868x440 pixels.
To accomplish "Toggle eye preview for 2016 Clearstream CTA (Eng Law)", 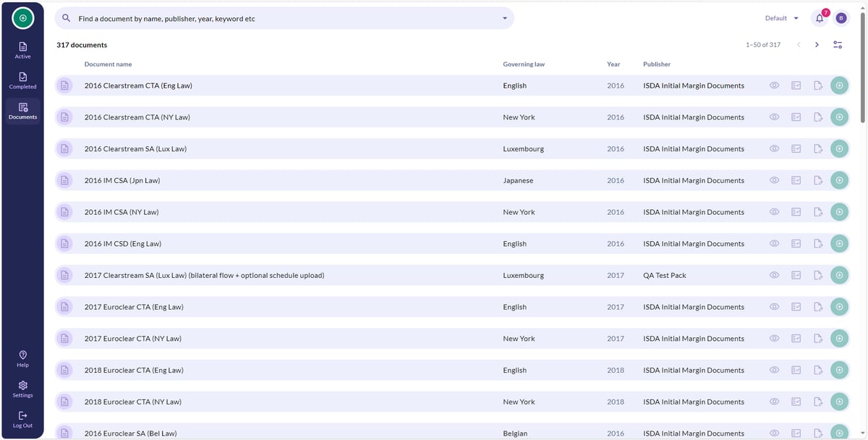I will tap(774, 85).
